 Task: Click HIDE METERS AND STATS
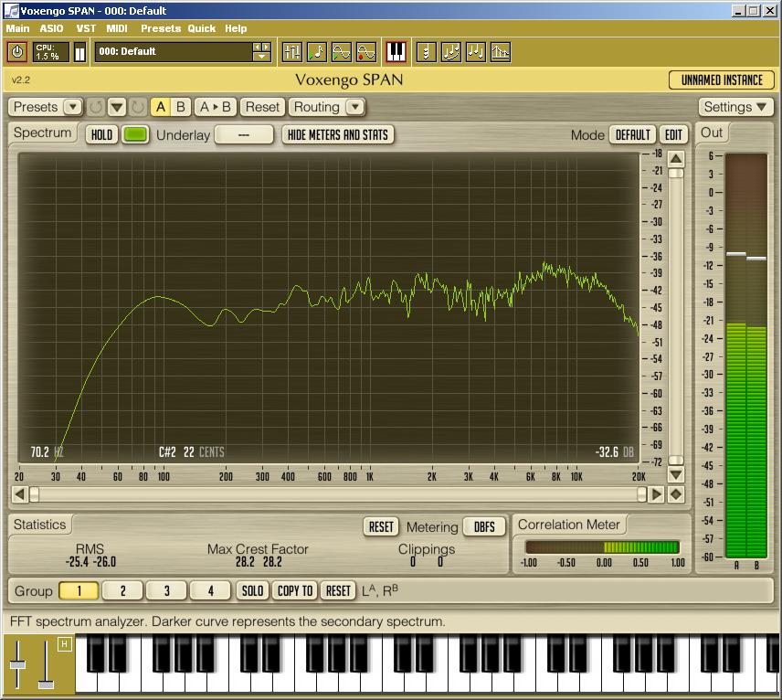coord(338,134)
